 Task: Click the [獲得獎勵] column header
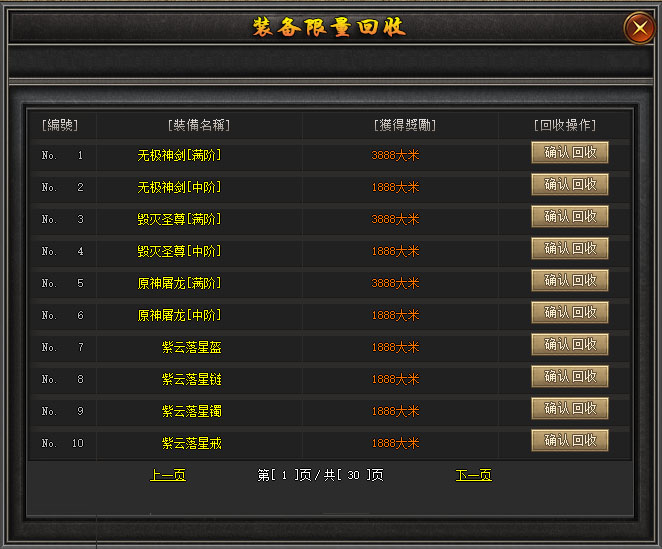point(405,125)
